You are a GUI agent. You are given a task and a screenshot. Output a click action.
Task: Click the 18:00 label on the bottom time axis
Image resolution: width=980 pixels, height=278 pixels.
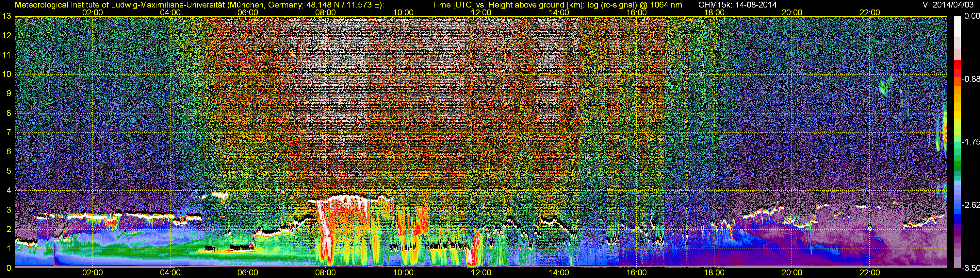coord(714,273)
